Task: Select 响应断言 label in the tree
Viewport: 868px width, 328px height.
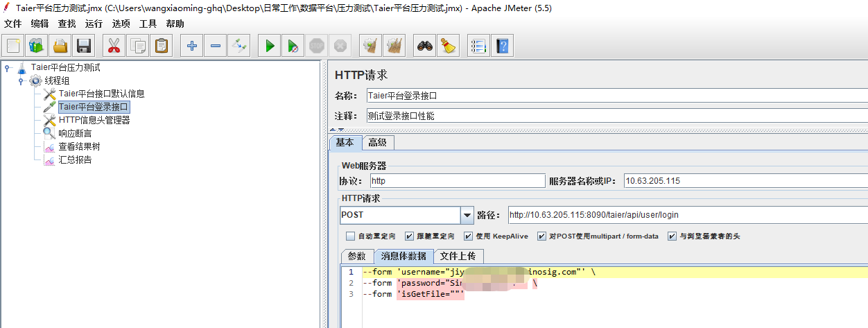Action: click(75, 133)
